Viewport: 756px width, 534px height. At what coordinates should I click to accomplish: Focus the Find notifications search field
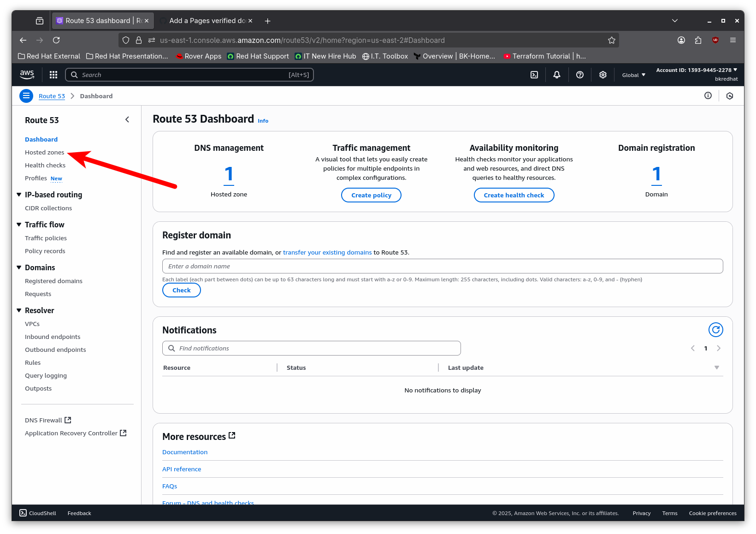(x=312, y=348)
